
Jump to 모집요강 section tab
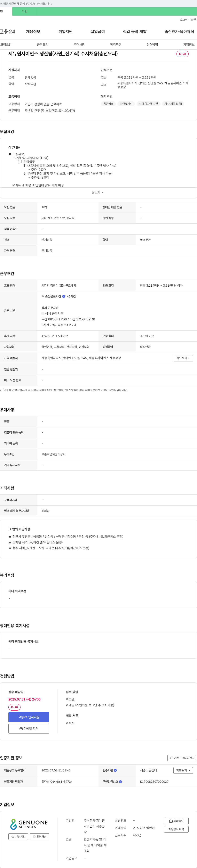[x=6, y=44]
